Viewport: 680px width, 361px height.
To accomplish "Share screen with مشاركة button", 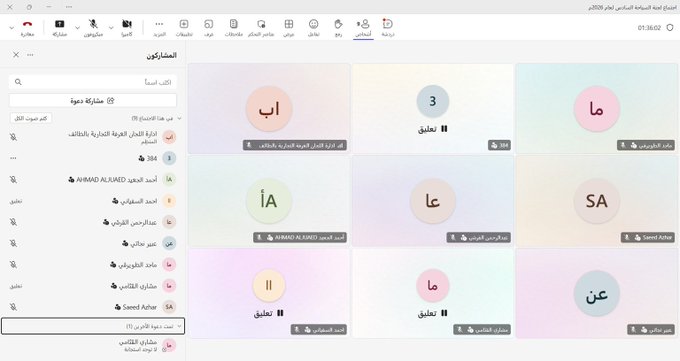I will pyautogui.click(x=59, y=27).
